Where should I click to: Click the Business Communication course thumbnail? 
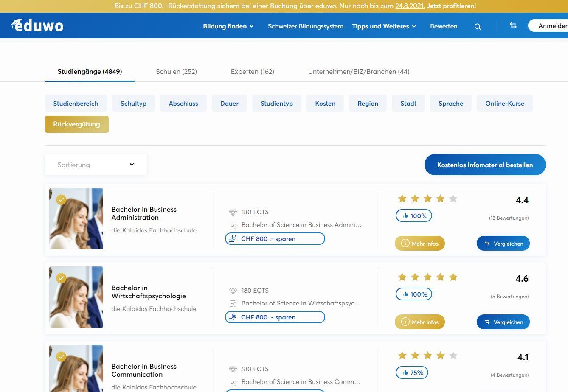tap(76, 369)
